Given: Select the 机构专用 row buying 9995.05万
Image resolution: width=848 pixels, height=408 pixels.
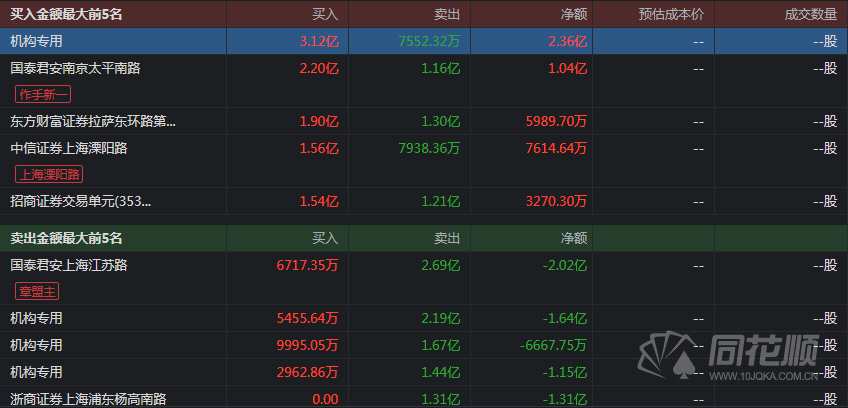Looking at the screenshot, I should click(36, 345).
